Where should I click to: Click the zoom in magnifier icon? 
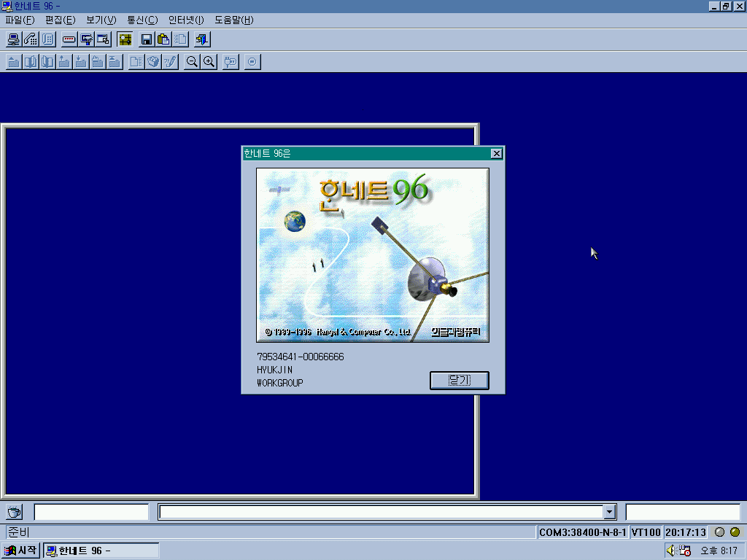[209, 62]
